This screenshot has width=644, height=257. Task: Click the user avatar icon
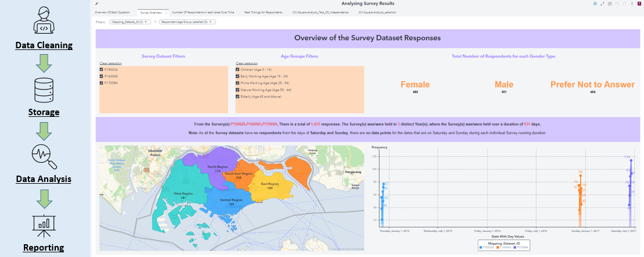pyautogui.click(x=639, y=3)
